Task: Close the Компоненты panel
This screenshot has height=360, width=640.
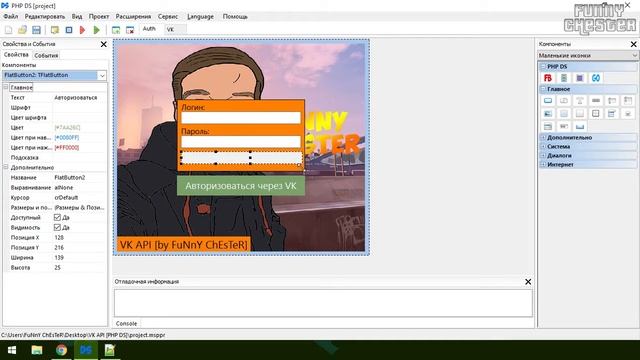Action: 633,44
